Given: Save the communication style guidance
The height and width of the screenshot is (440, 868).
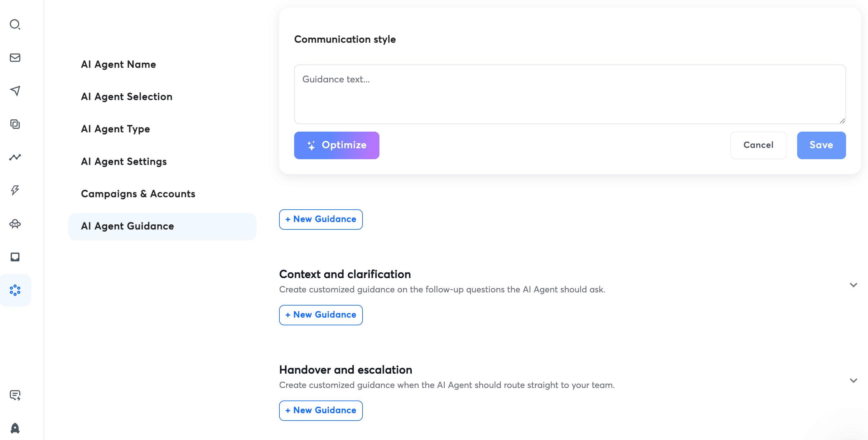Looking at the screenshot, I should [821, 145].
